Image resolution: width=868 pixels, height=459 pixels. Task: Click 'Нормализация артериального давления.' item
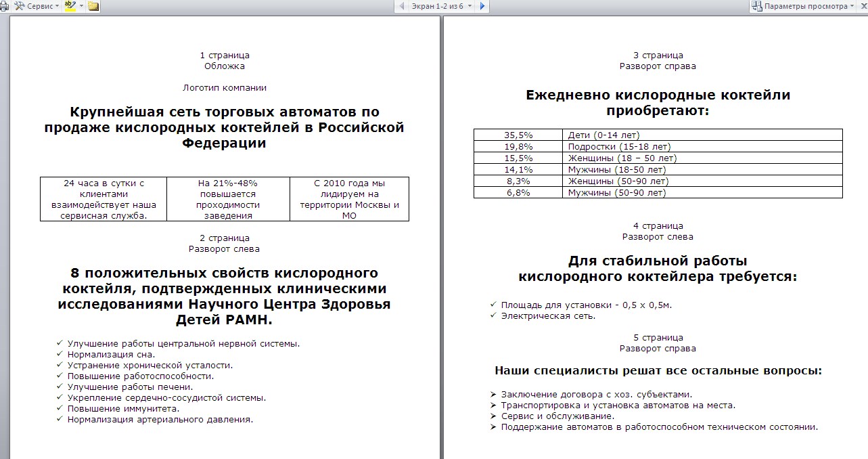point(160,419)
